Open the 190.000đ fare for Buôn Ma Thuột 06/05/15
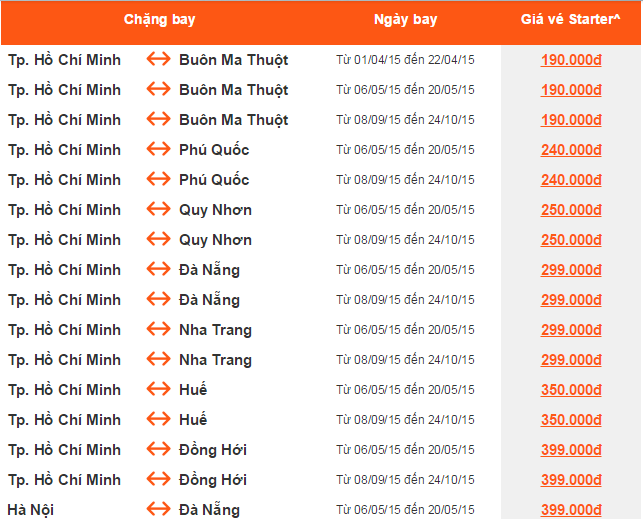Viewport: 644px width, 519px height. [x=571, y=90]
